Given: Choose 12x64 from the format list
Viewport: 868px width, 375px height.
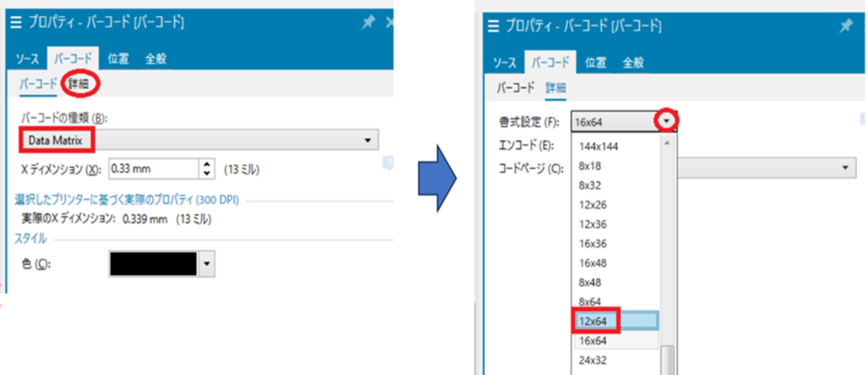Looking at the screenshot, I should pos(595,321).
